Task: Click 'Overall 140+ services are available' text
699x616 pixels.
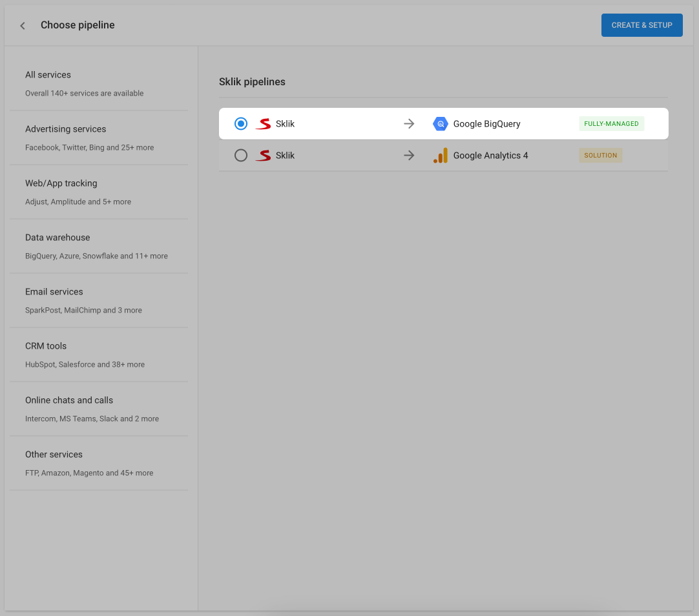Action: 84,93
